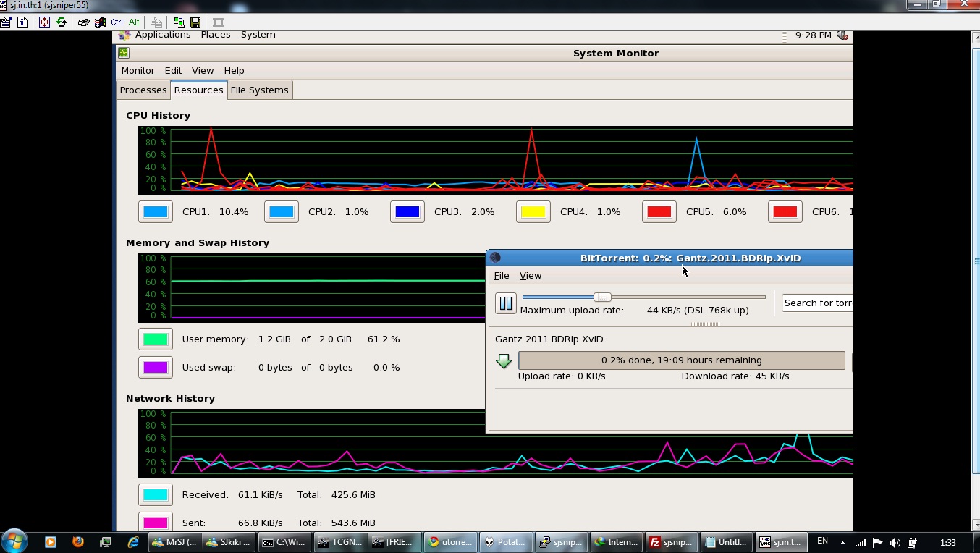Image resolution: width=980 pixels, height=553 pixels.
Task: Open the new connection icon in VNC toolbar
Action: tap(179, 22)
